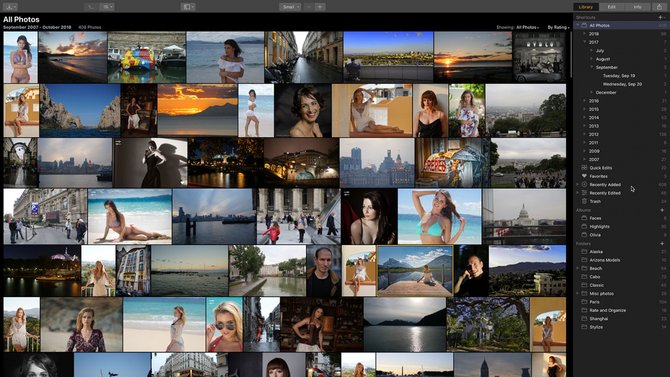Screen dimensions: 670x377
Task: Add a new album with plus icon
Action: (662, 210)
